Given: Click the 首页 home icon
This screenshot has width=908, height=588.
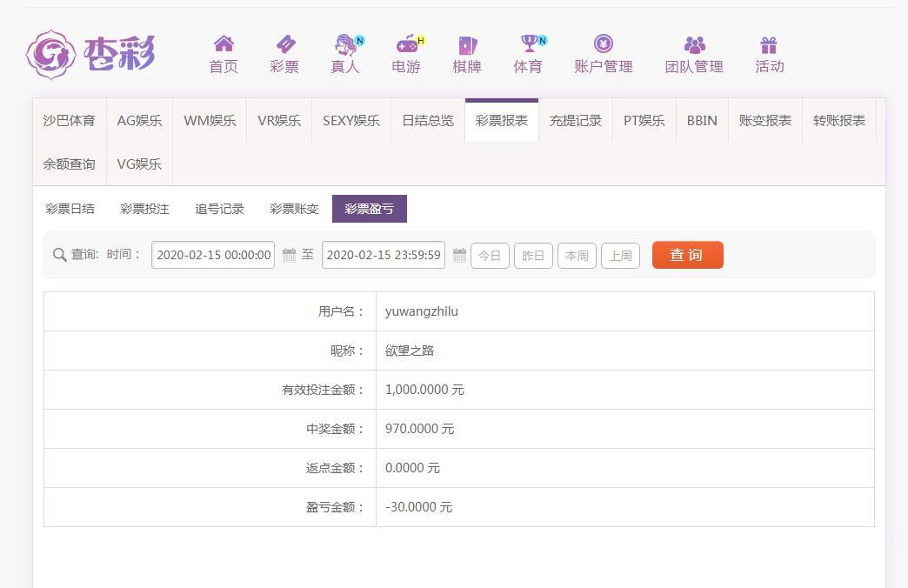Looking at the screenshot, I should [x=224, y=43].
